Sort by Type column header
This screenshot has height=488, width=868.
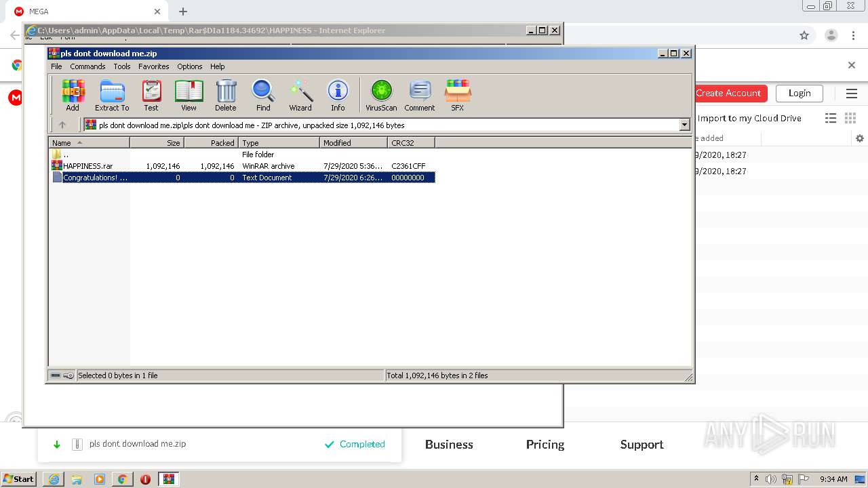[279, 142]
